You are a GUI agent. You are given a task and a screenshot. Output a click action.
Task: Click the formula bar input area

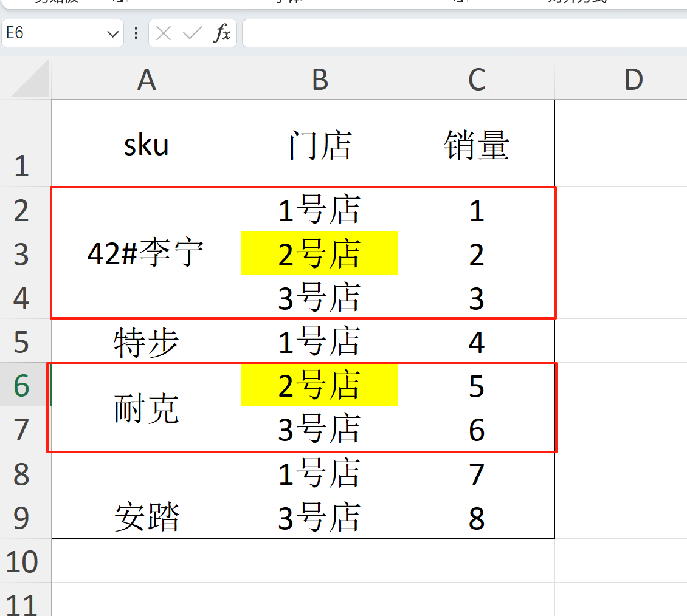point(464,33)
